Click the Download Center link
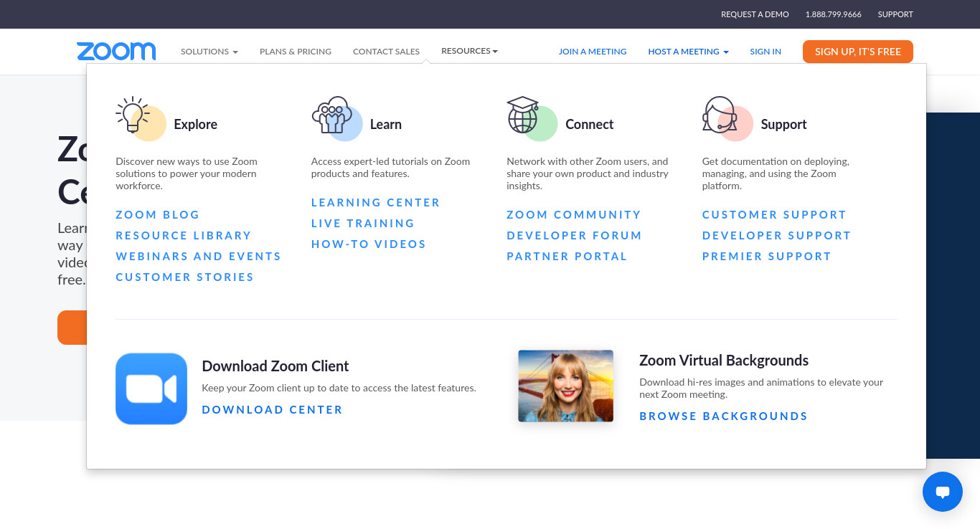Viewport: 980px width, 529px height. pos(273,410)
